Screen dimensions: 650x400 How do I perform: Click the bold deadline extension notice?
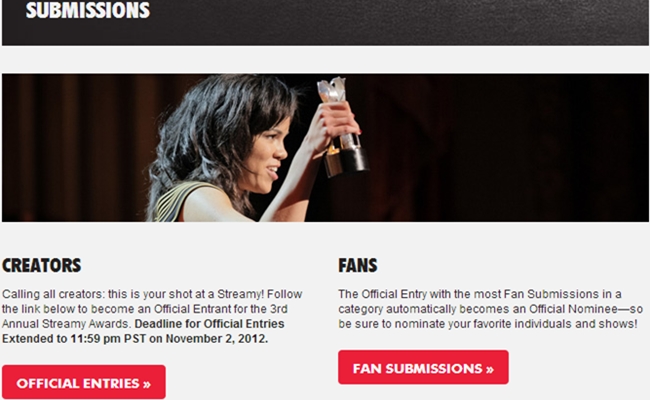tap(143, 331)
